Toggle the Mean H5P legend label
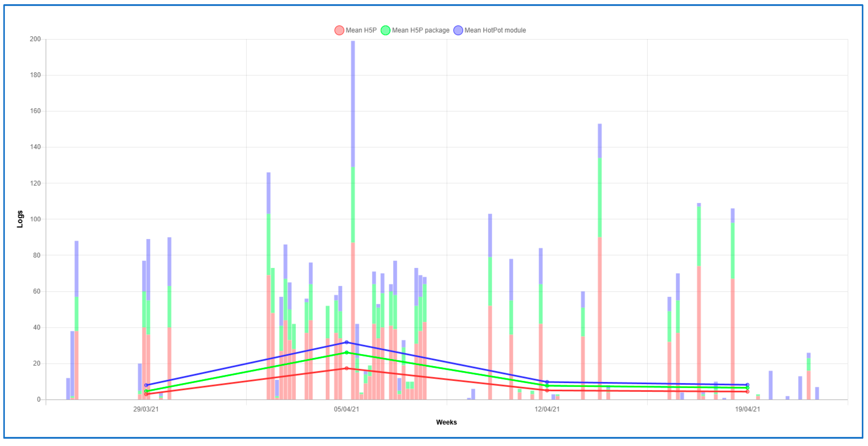Viewport: 868px width, 446px height. pos(361,30)
